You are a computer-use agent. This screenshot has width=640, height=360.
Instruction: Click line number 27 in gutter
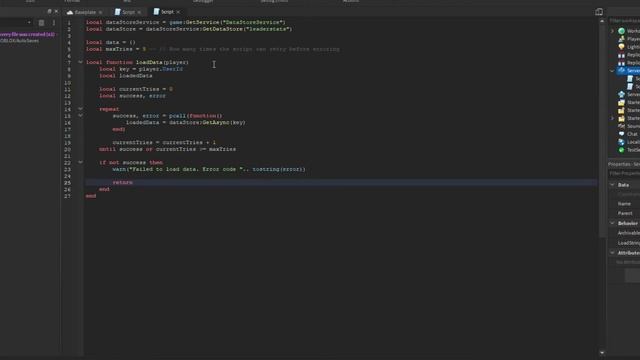(x=68, y=196)
